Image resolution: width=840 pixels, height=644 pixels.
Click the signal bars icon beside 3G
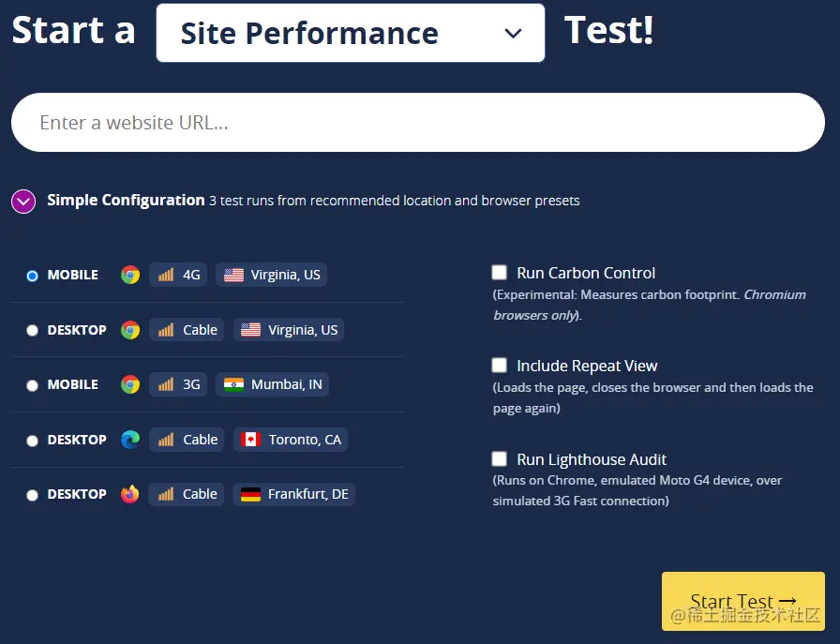(x=166, y=384)
